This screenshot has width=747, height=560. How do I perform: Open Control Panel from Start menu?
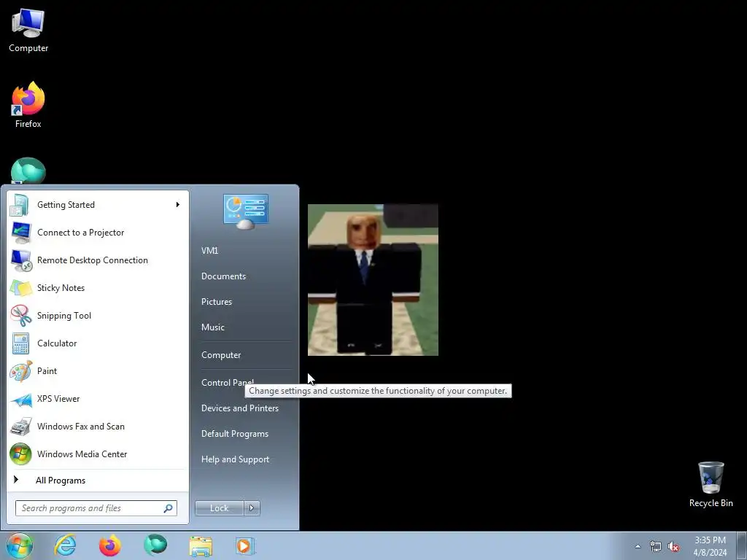click(228, 382)
